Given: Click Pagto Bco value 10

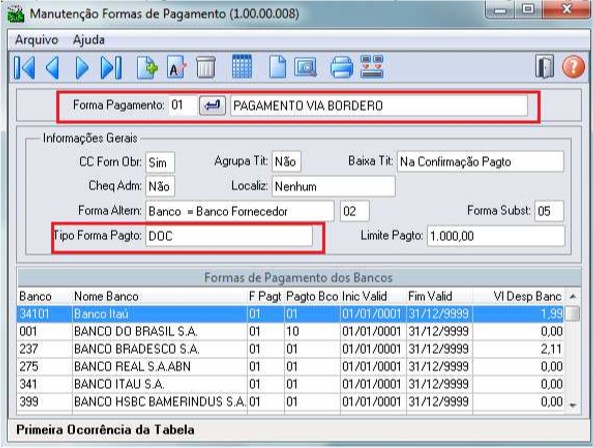Looking at the screenshot, I should tap(293, 332).
